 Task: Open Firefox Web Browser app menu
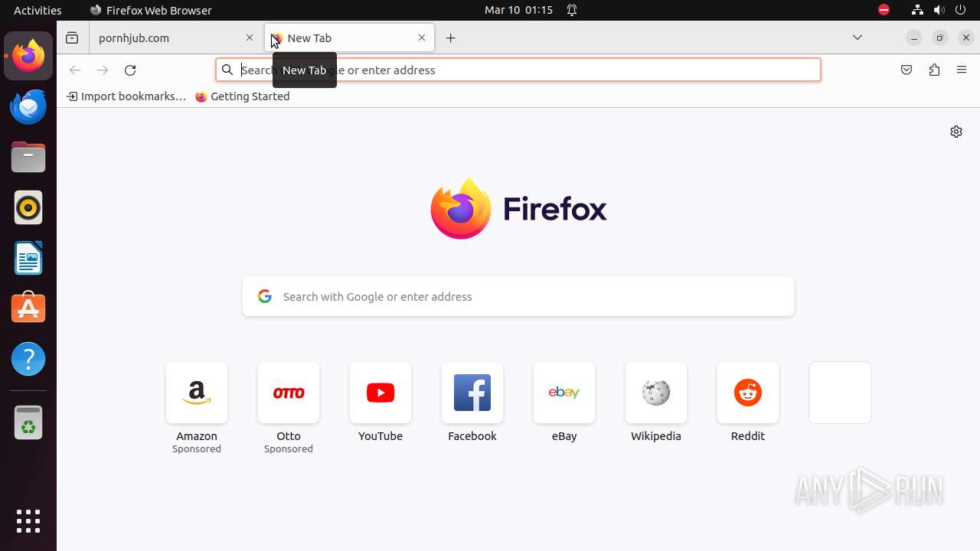(x=150, y=10)
